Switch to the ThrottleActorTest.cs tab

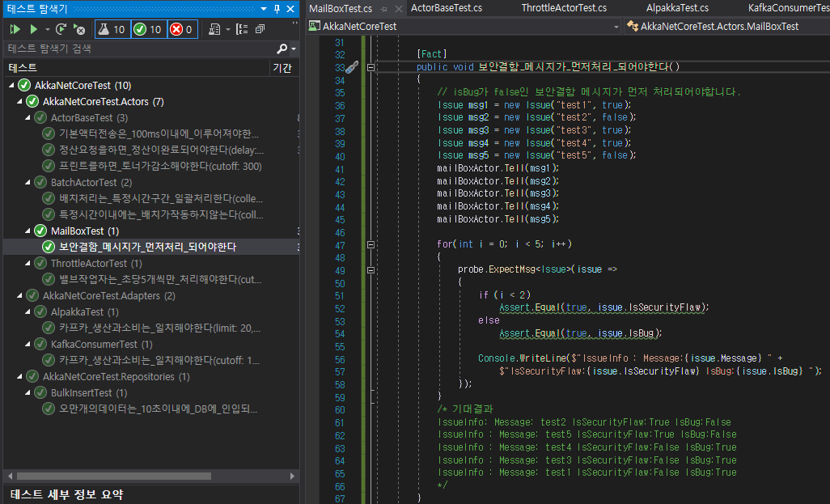coord(563,8)
